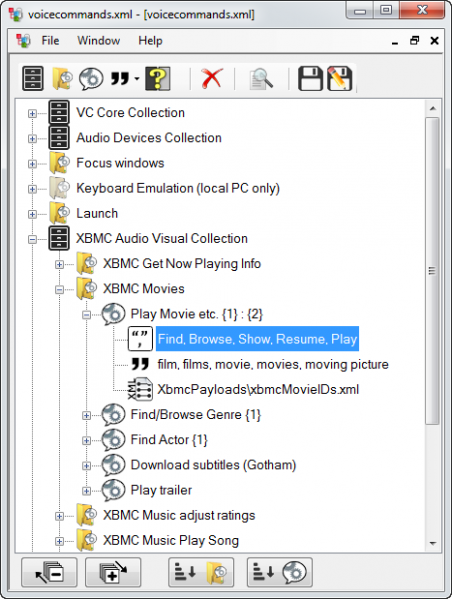Click the expand all button
Screen dimensions: 452x599
click(113, 572)
